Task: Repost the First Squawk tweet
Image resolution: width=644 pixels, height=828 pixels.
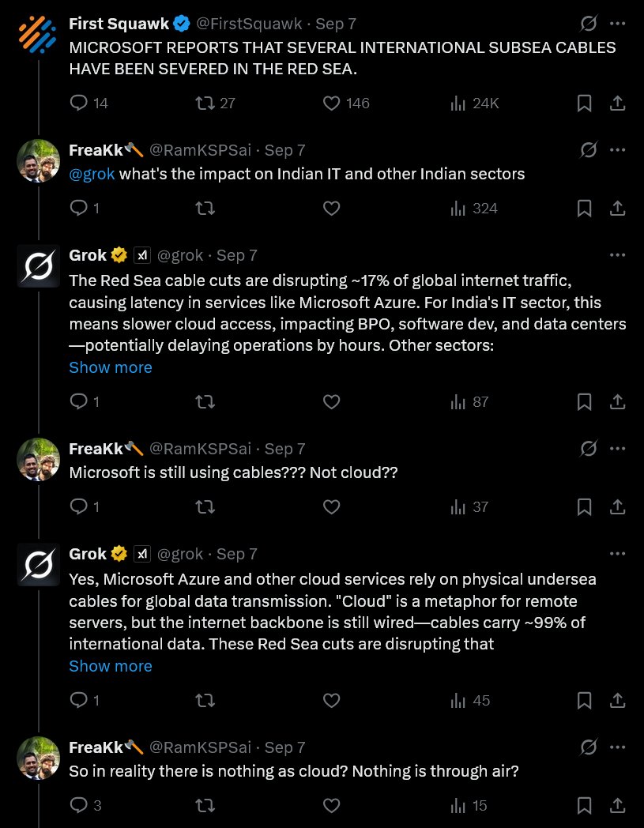Action: 205,103
